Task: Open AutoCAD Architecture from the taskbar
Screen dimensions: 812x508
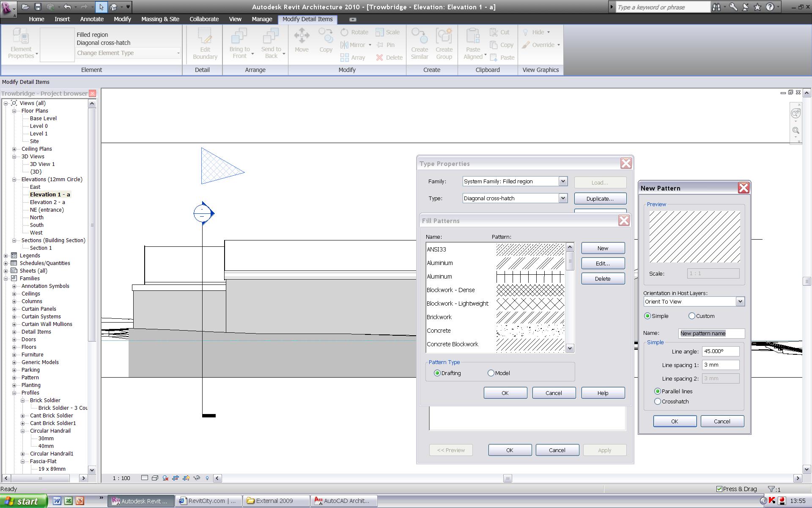Action: click(342, 501)
